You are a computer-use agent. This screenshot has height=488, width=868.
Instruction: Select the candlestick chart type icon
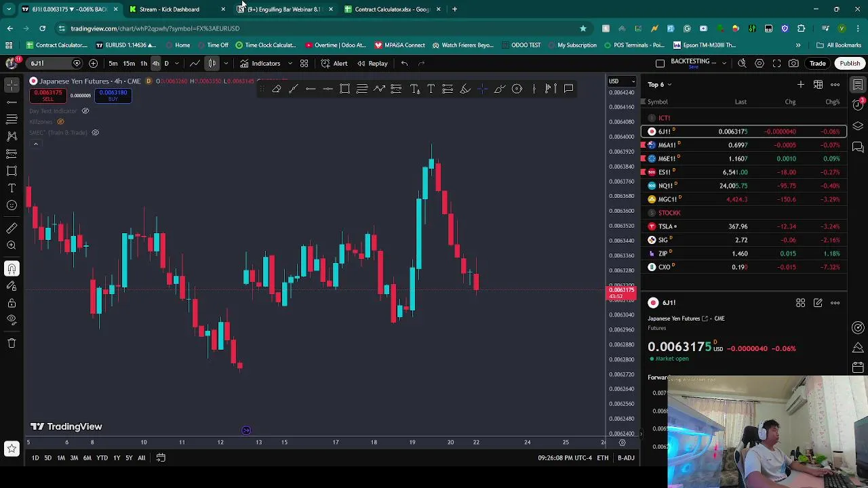[x=212, y=63]
